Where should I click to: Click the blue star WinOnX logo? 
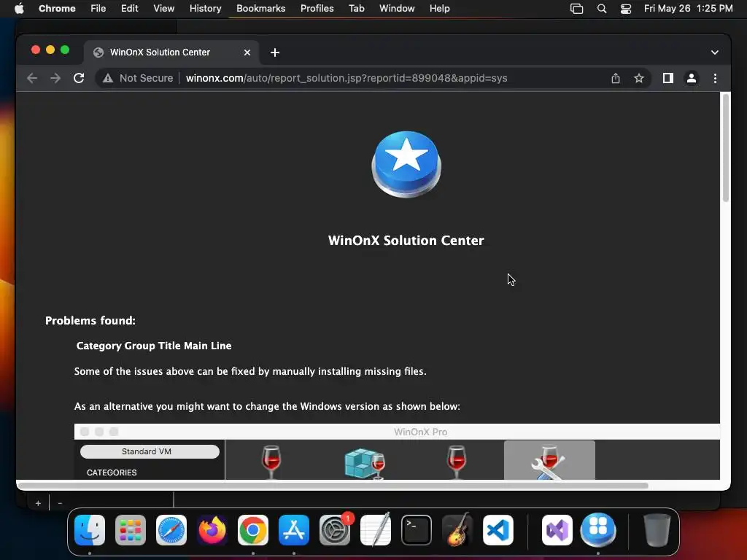406,164
